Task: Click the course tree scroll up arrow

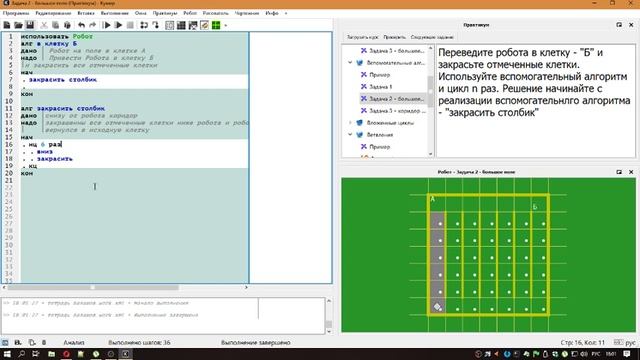Action: (431, 49)
